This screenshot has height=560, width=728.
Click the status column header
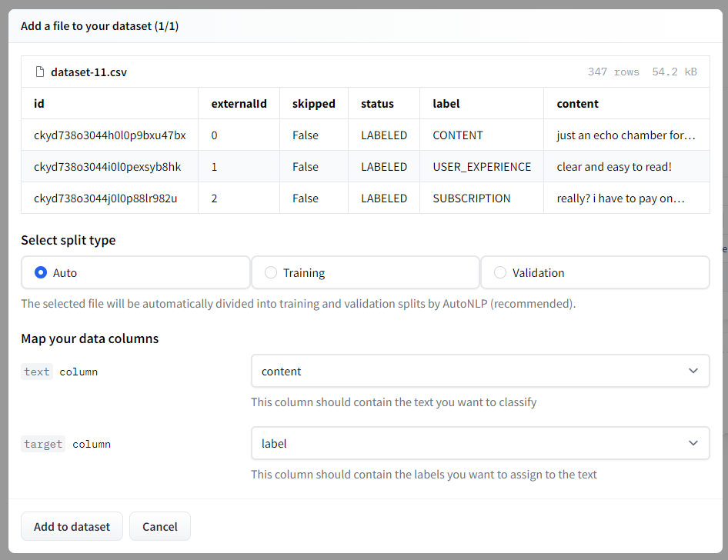377,104
